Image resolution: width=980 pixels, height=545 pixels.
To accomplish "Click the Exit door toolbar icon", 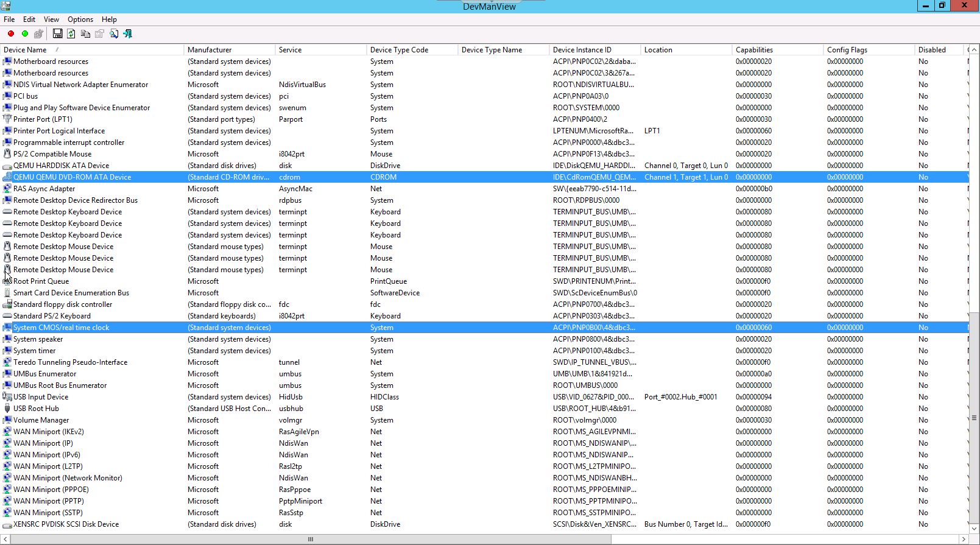I will coord(128,34).
